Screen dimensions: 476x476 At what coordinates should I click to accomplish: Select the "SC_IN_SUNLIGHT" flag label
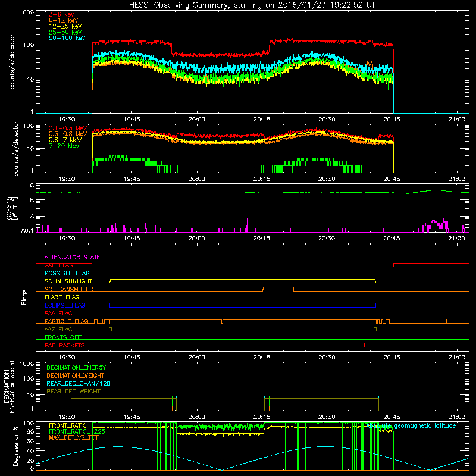coord(68,281)
